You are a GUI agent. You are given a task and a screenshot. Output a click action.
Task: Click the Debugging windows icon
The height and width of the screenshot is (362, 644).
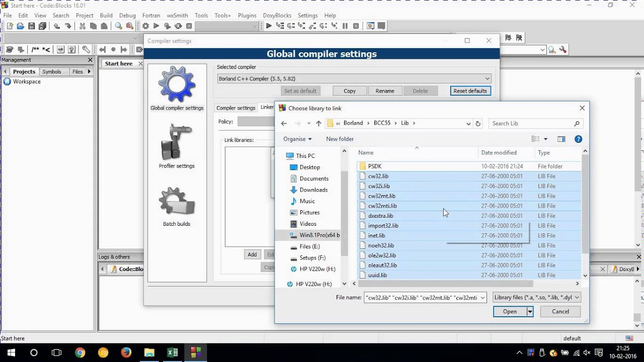[x=371, y=26]
